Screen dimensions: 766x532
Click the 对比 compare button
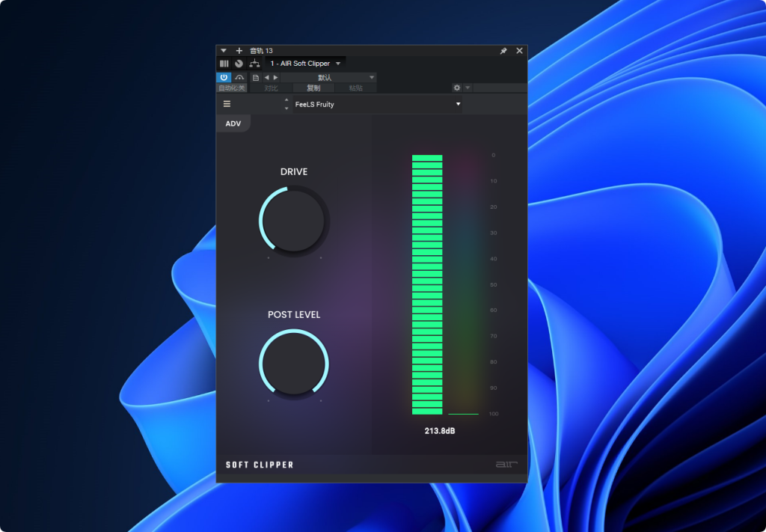(x=271, y=88)
